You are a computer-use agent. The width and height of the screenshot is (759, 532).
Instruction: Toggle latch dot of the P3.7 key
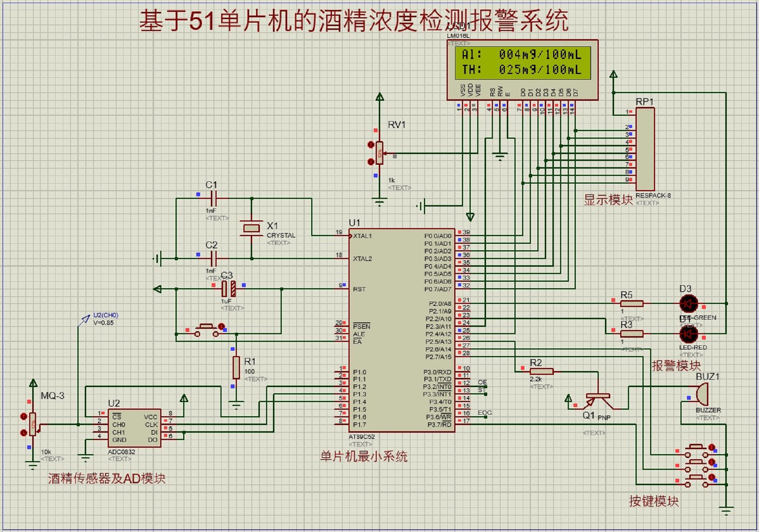pyautogui.click(x=711, y=477)
